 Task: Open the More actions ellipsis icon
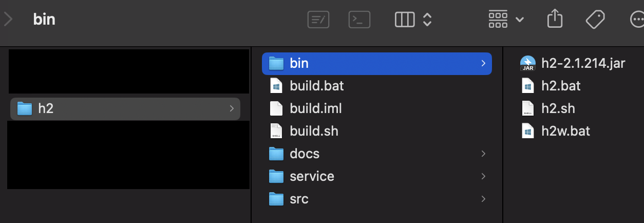(x=636, y=20)
